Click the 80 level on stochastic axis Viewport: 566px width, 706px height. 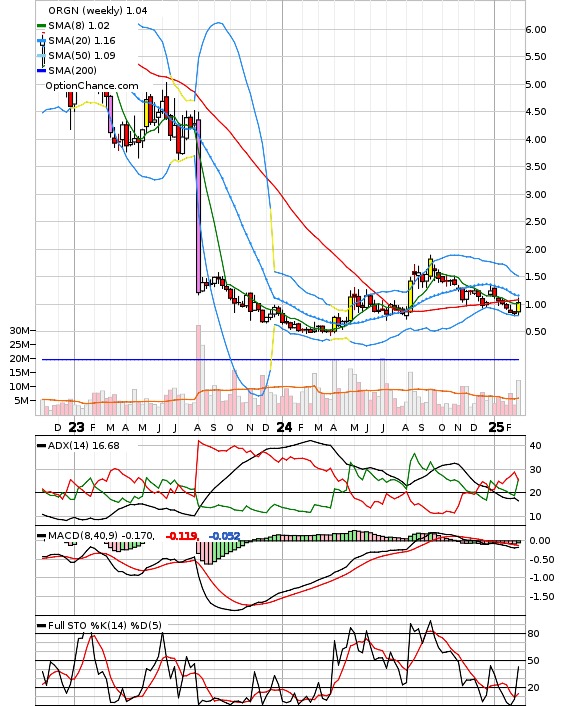[534, 634]
